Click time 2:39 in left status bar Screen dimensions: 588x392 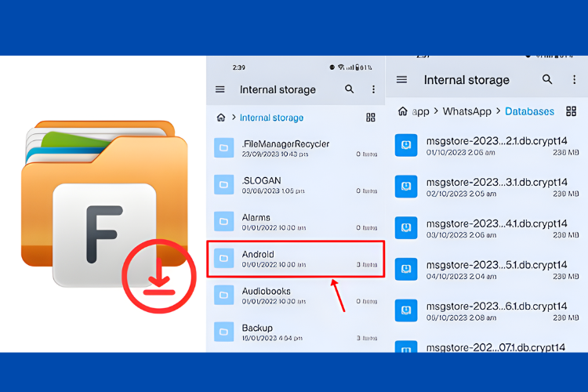click(239, 67)
